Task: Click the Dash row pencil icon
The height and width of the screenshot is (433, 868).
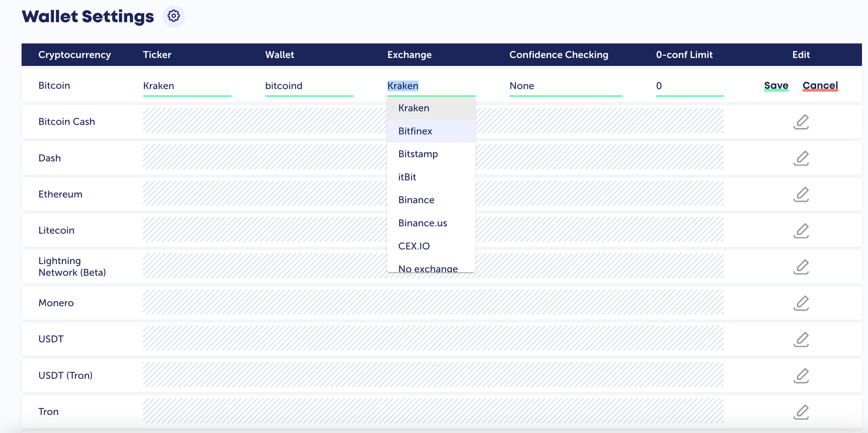Action: 801,158
